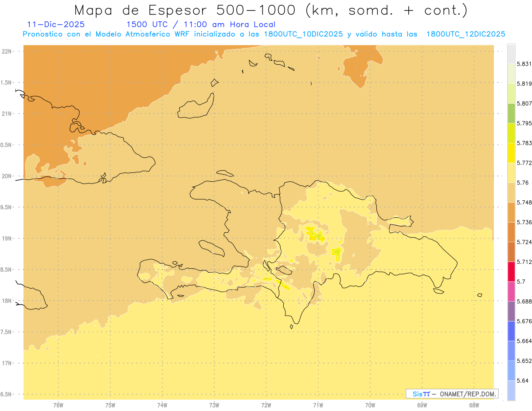Click the date label '11-Dic-2025'
The width and height of the screenshot is (532, 411).
coord(56,24)
